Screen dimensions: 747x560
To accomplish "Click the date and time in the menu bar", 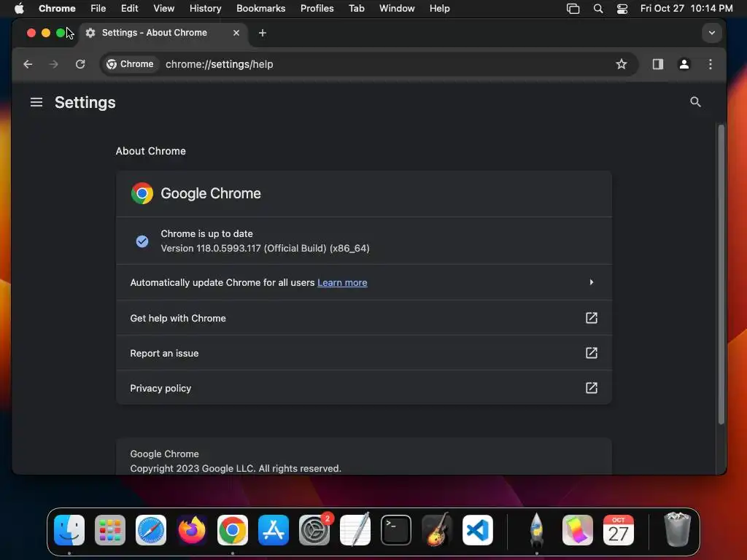I will [686, 8].
